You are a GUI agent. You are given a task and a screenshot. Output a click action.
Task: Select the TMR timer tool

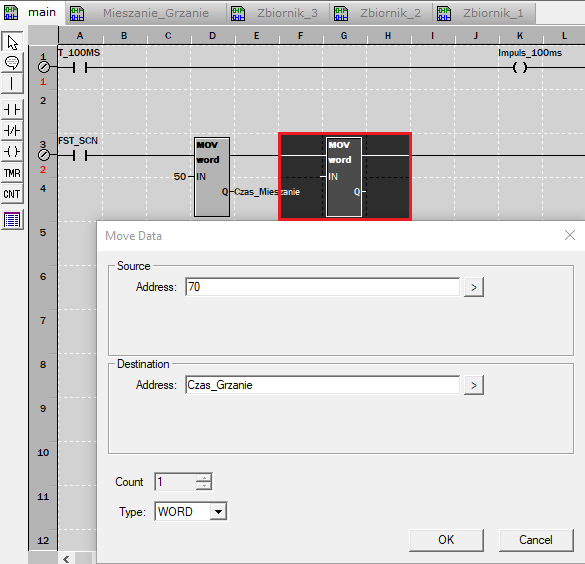(x=12, y=173)
